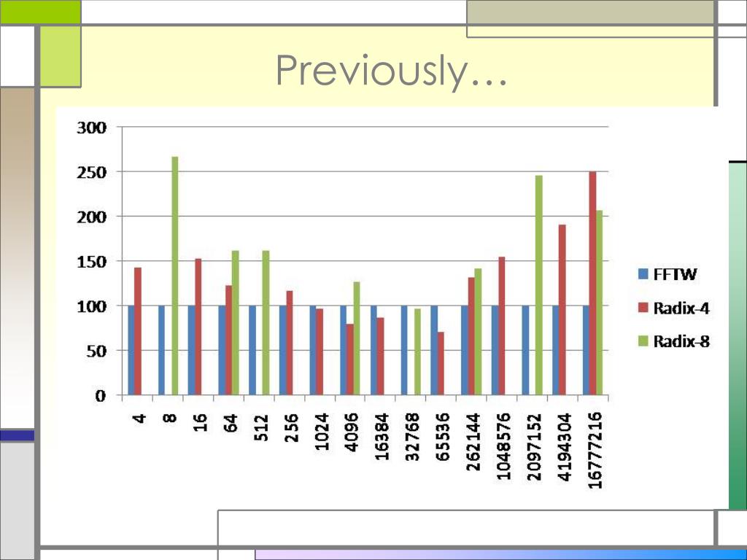Viewport: 747px width, 560px height.
Task: Click the 50 y-axis label
Action: click(97, 351)
